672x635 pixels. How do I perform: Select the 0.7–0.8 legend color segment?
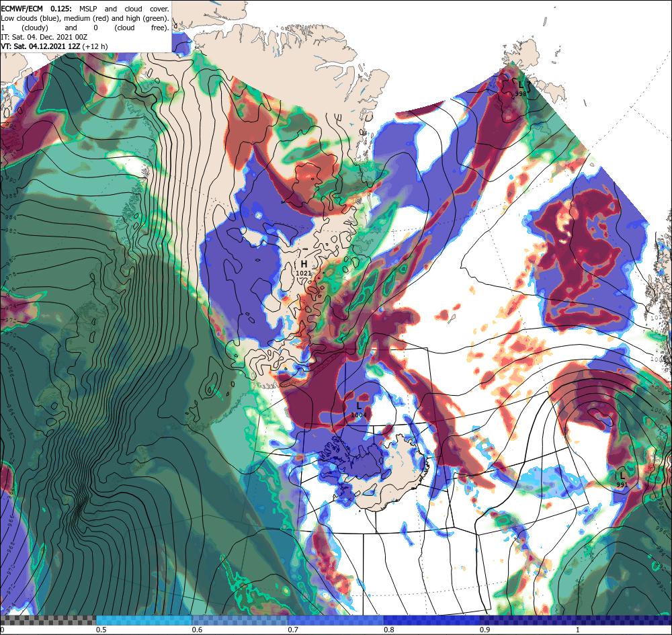pyautogui.click(x=336, y=620)
